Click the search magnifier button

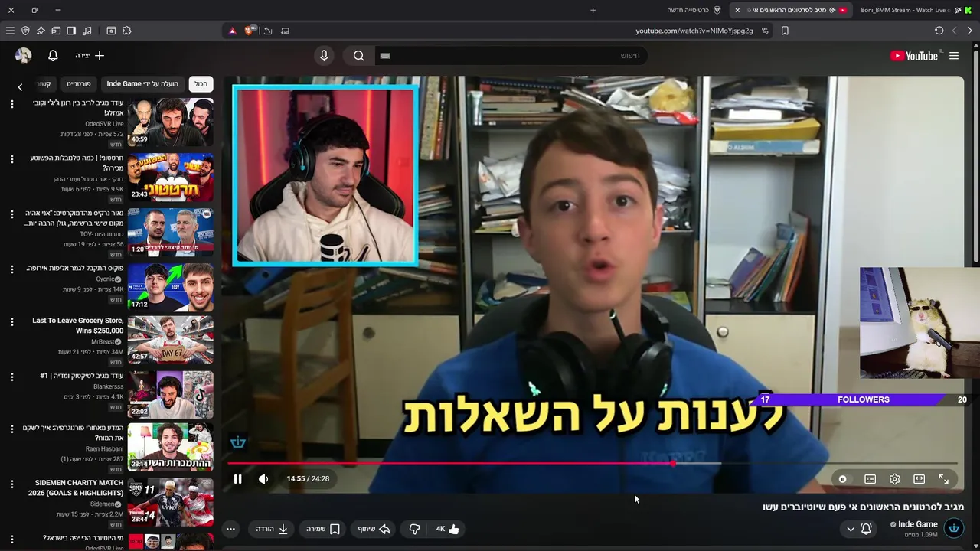pos(358,56)
